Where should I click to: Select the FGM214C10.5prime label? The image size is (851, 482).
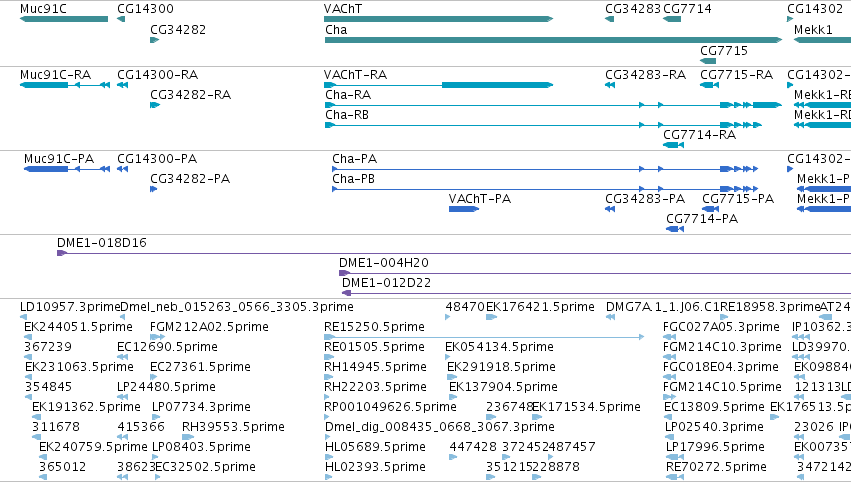click(723, 387)
